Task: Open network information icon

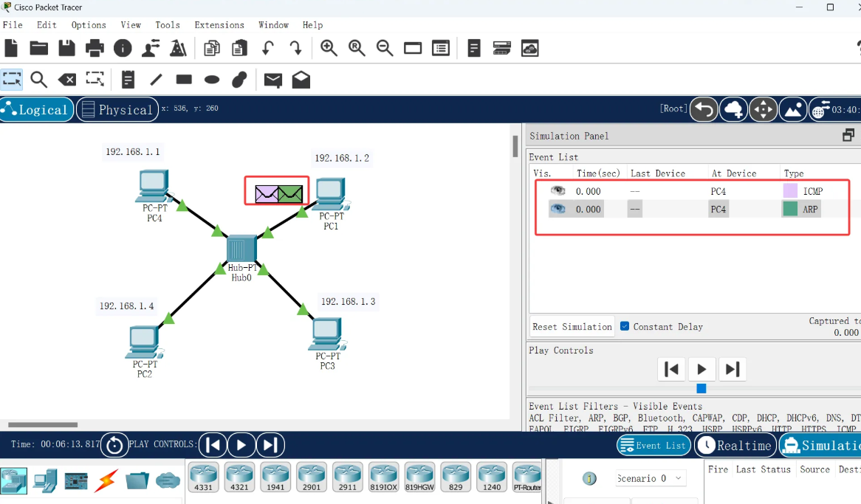Action: (123, 48)
